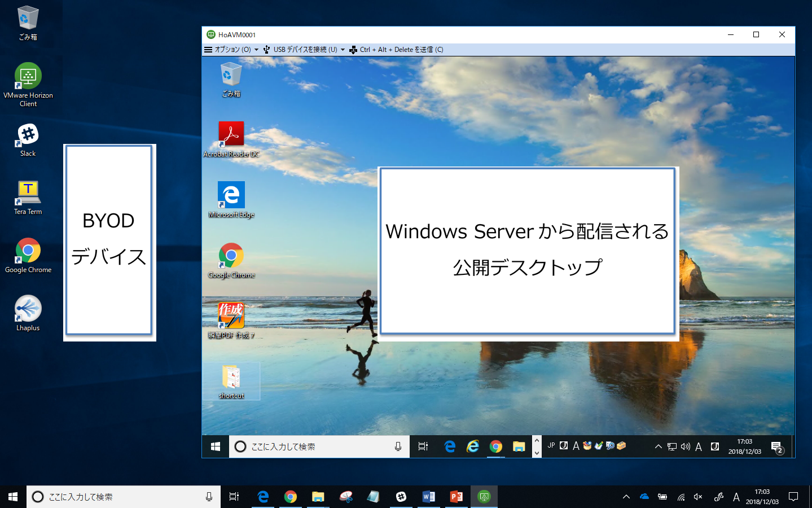Click PowerPoint in the host taskbar
The width and height of the screenshot is (812, 508).
coord(456,497)
